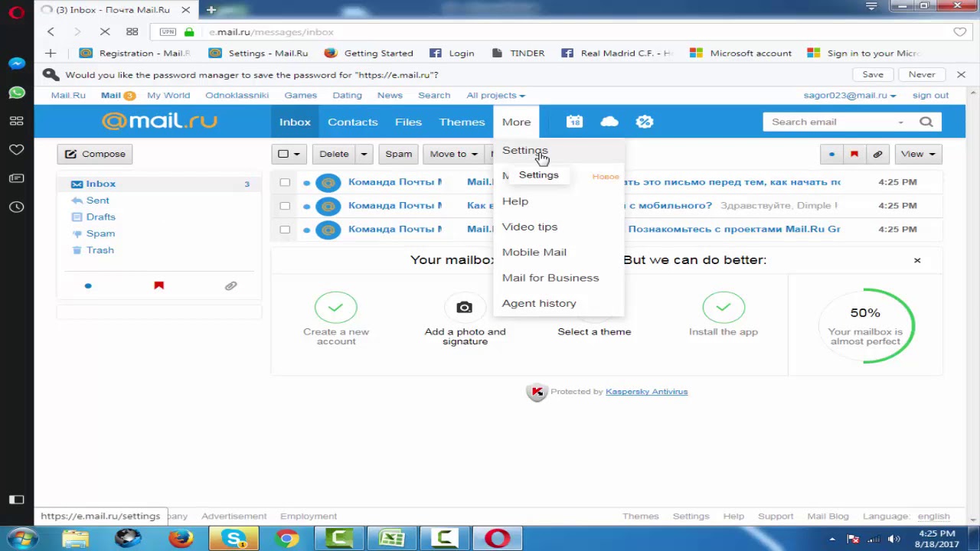Click the Mail.ru logo
The image size is (980, 551).
[x=158, y=120]
